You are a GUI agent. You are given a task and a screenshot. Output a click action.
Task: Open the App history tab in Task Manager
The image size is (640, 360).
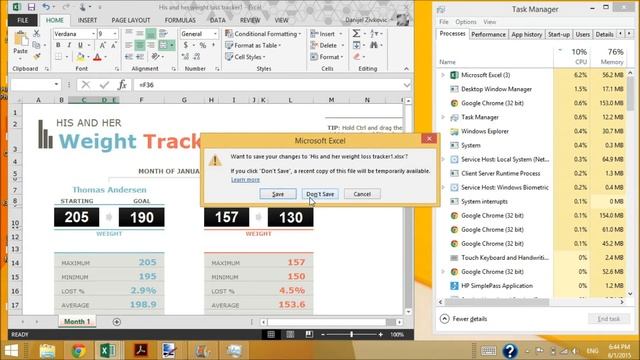527,35
